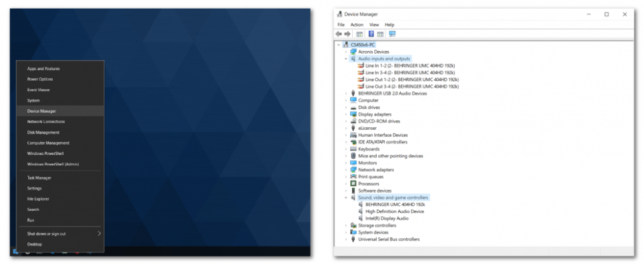This screenshot has width=644, height=265.
Task: Open the Action menu
Action: pos(357,25)
